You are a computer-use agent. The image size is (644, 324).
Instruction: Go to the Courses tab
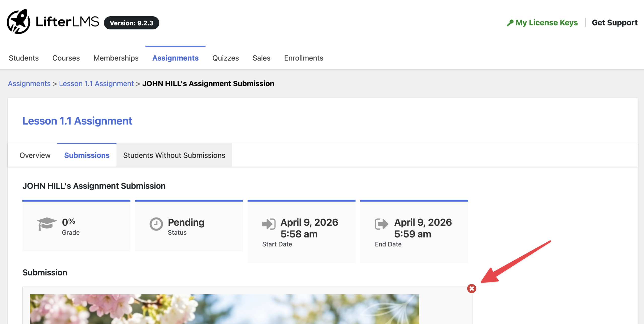(66, 58)
